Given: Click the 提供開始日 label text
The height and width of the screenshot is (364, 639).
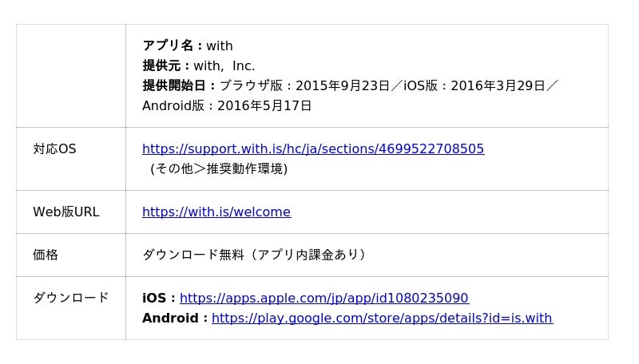Looking at the screenshot, I should tap(178, 86).
